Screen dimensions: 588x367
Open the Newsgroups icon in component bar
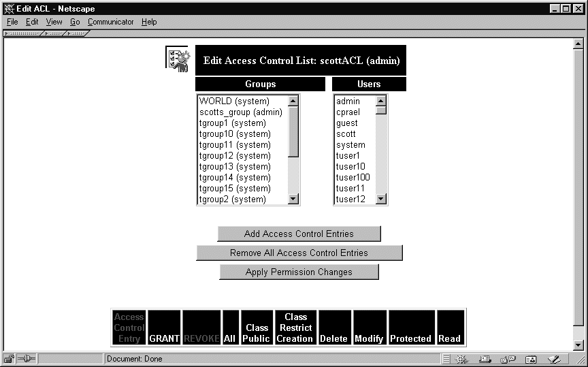508,359
